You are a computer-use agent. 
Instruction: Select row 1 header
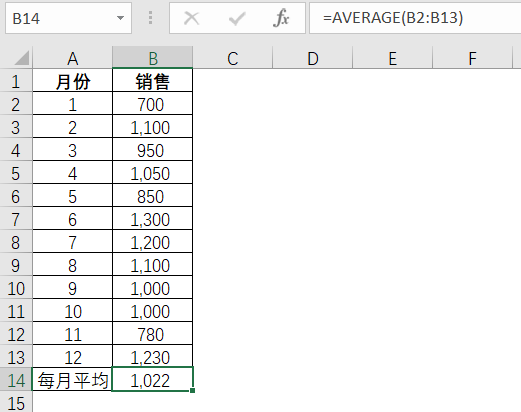coord(16,81)
